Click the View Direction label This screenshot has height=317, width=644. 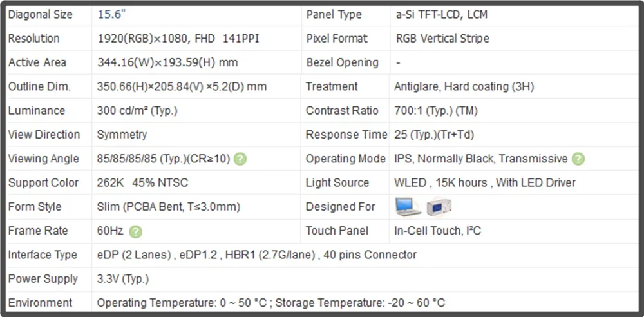tap(44, 135)
